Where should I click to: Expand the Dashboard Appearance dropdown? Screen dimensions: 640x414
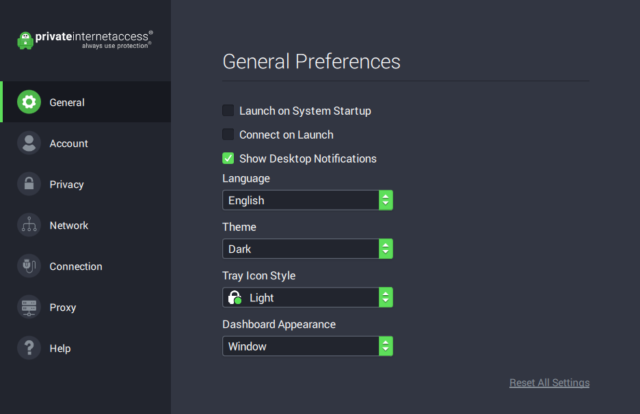click(307, 346)
